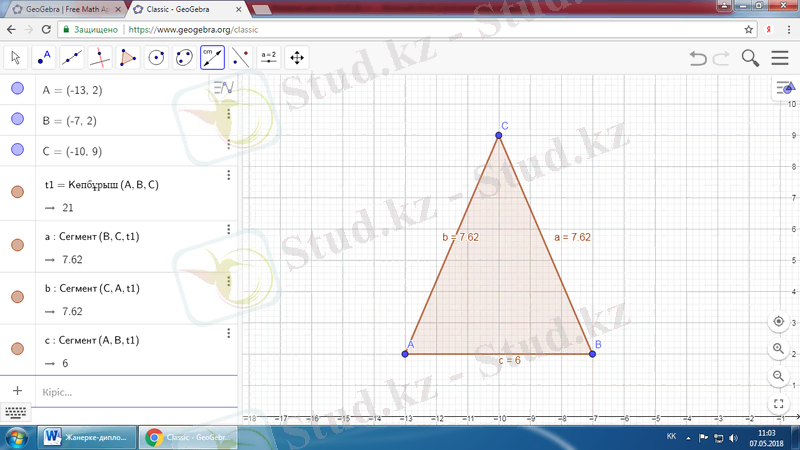Viewport: 800px width, 450px height.
Task: Toggle visibility of segment c
Action: pyautogui.click(x=17, y=348)
